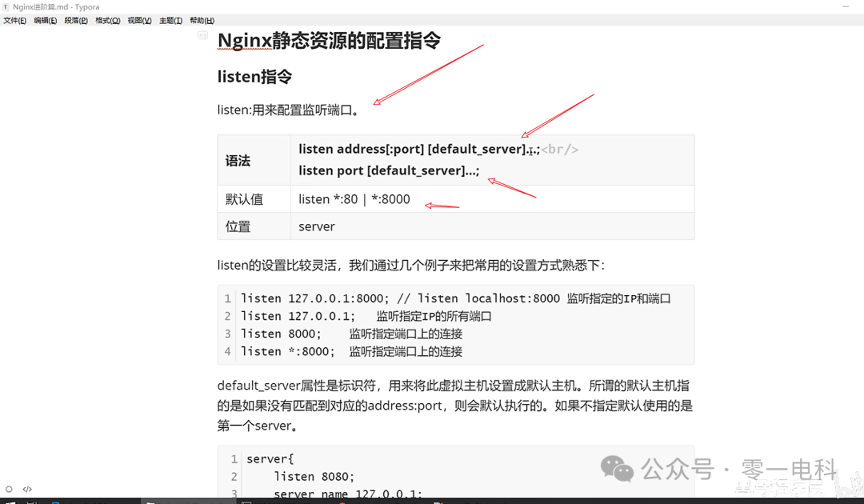This screenshot has width=864, height=504.
Task: Open the 格式(O) menu
Action: click(x=107, y=20)
